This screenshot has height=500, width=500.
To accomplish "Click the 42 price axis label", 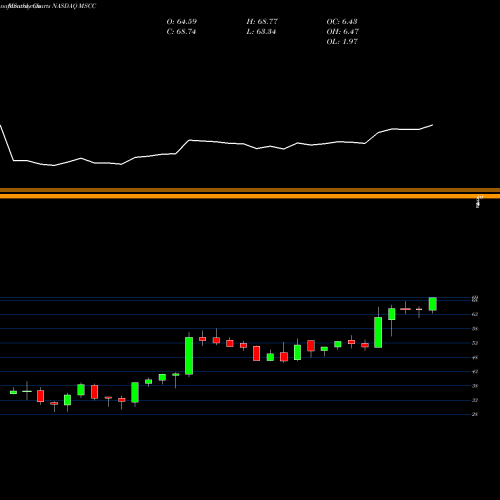I will [475, 371].
